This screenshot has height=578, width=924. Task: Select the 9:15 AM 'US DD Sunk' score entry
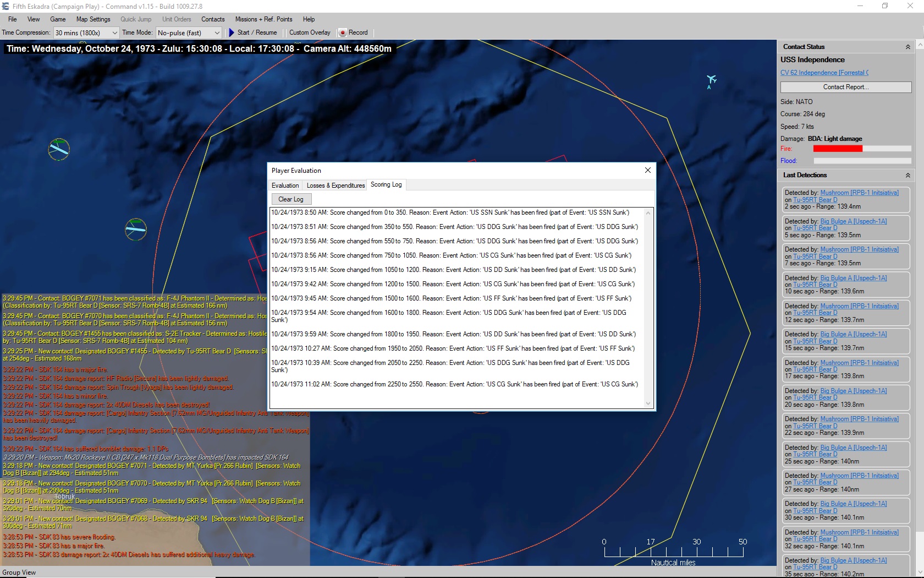[x=453, y=270]
